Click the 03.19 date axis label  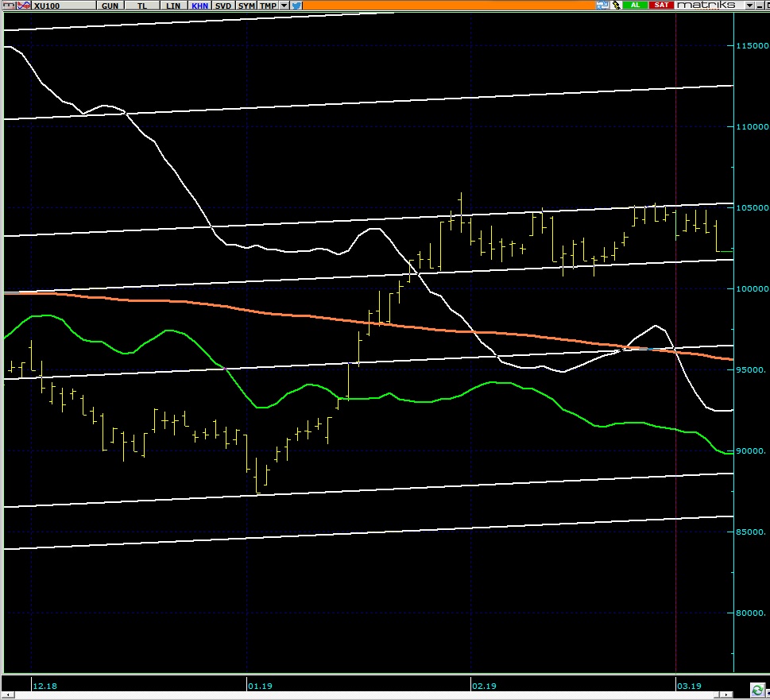click(689, 686)
